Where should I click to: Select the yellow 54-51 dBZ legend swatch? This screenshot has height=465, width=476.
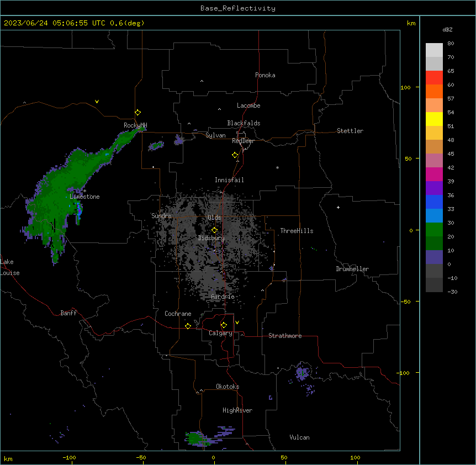click(434, 119)
